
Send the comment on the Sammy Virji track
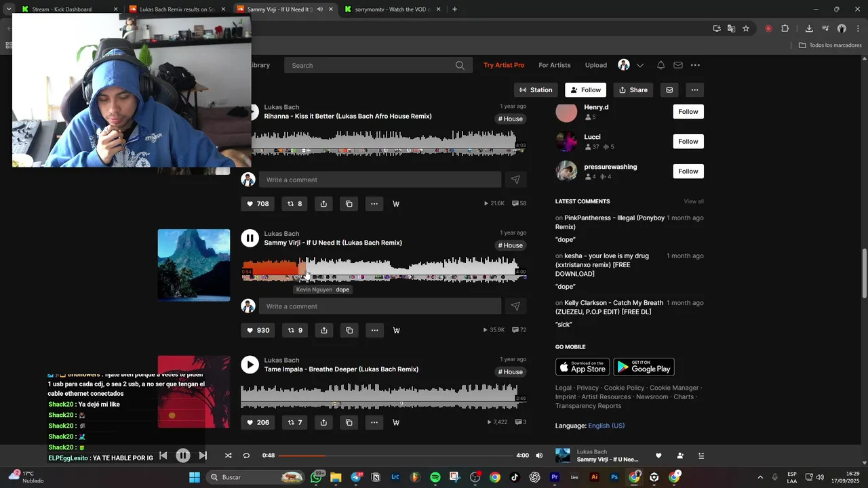(515, 306)
